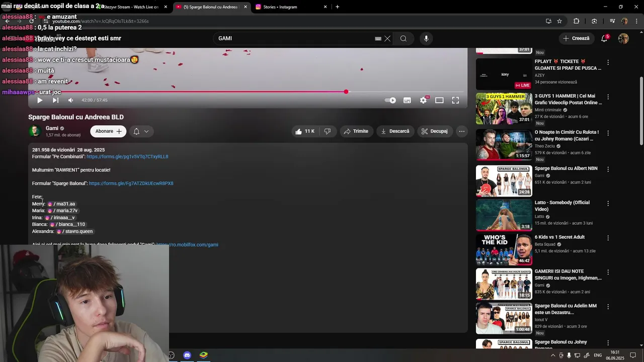Open options menu for Sparge Balonul cu Adelin MM
Image resolution: width=644 pixels, height=362 pixels.
coord(608,307)
